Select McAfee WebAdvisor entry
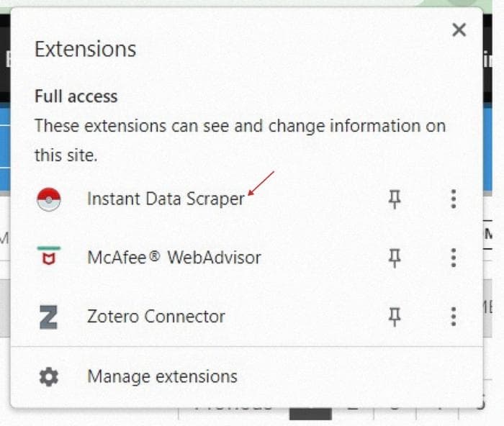The width and height of the screenshot is (504, 426). (x=174, y=258)
